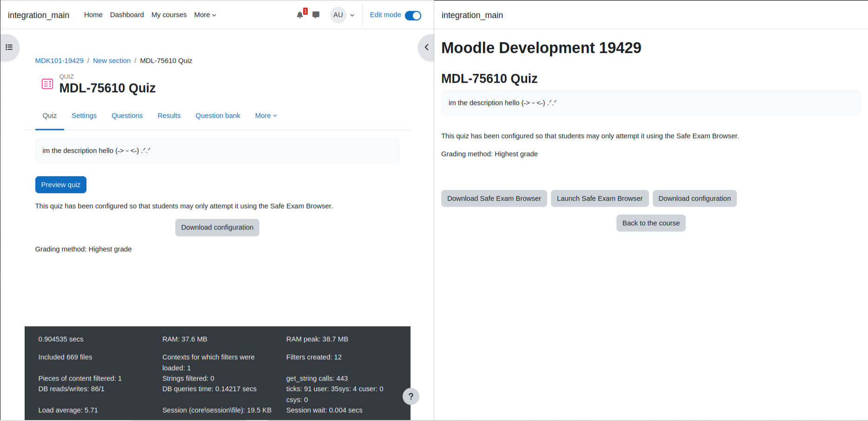The height and width of the screenshot is (421, 868).
Task: Click the Moodle Development 19429 heading
Action: [x=541, y=48]
